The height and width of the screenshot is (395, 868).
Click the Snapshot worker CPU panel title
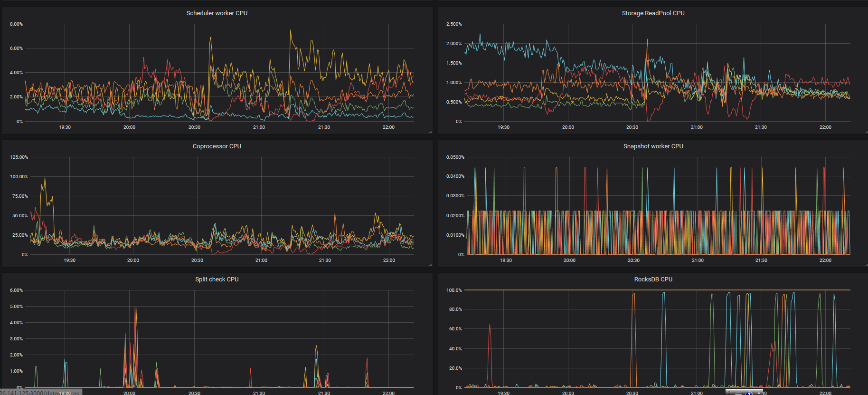pos(653,146)
